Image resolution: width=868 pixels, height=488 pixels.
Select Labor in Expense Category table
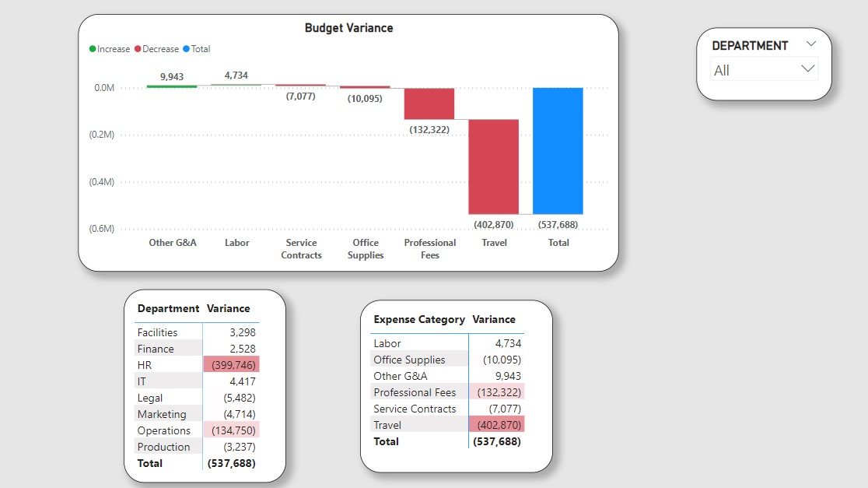[x=447, y=343]
